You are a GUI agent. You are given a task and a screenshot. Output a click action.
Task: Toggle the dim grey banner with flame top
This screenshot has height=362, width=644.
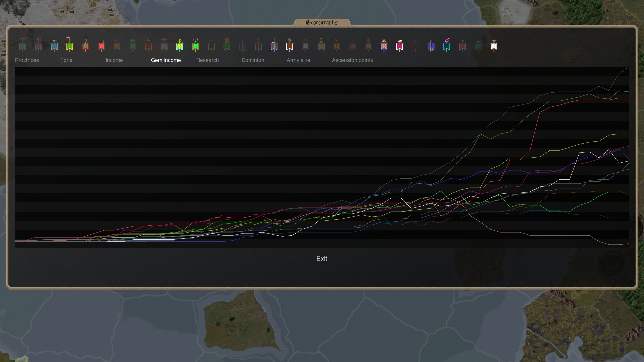[368, 44]
